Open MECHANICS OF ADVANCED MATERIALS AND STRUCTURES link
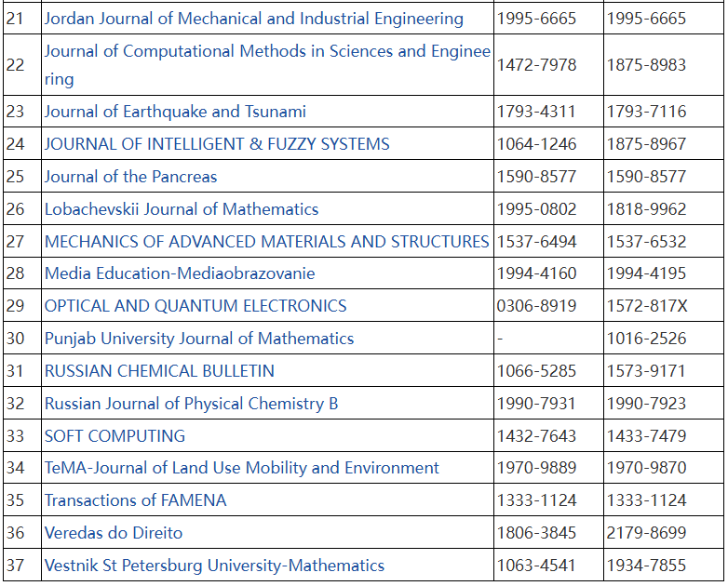728x586 pixels. 266,241
